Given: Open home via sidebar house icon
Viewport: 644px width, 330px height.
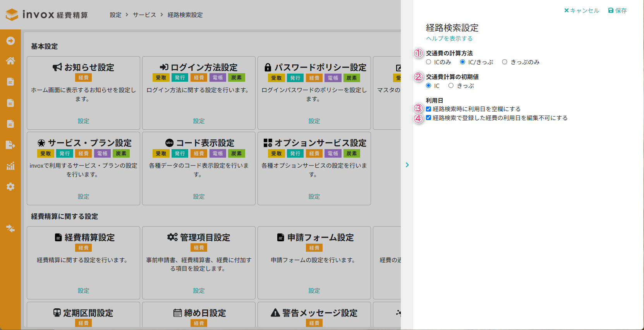Looking at the screenshot, I should (10, 61).
